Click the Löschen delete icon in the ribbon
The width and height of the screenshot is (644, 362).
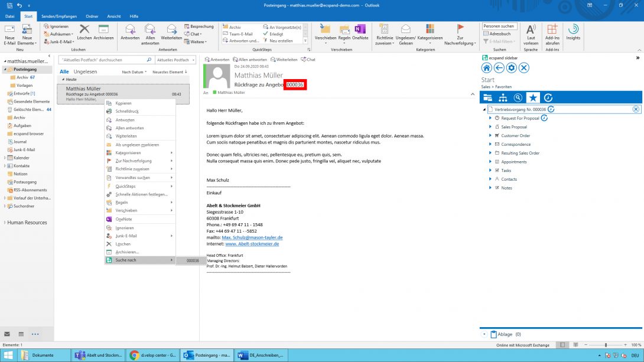click(84, 32)
